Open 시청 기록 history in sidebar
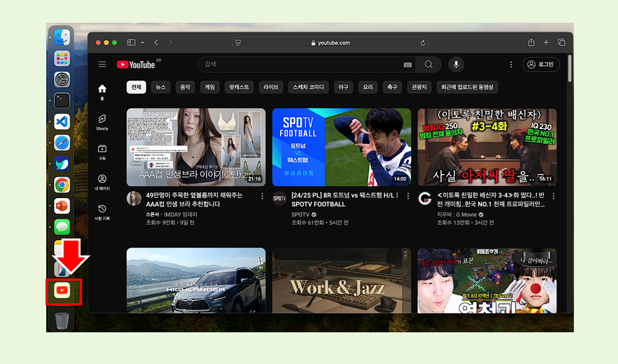 pyautogui.click(x=102, y=213)
